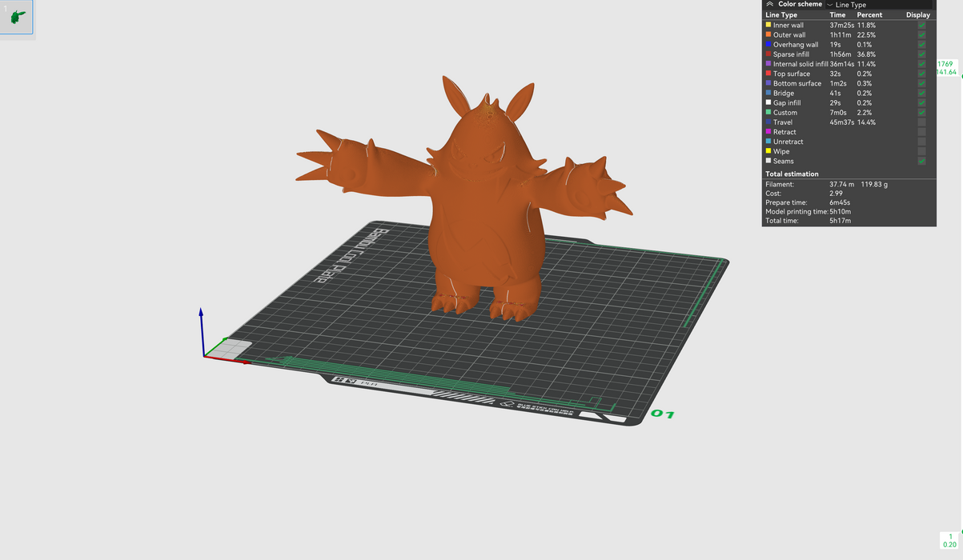
Task: Hide Seams by unchecking its checkbox
Action: pos(921,161)
